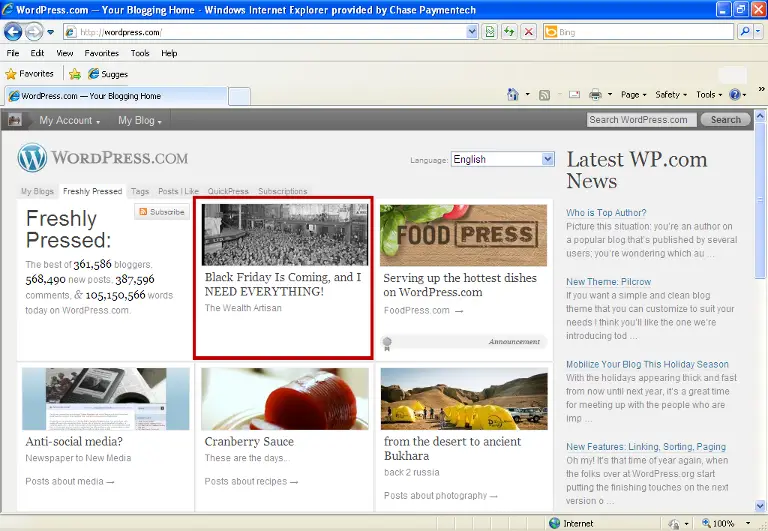Open the Suggested Sites favorites link
768x531 pixels.
click(108, 74)
